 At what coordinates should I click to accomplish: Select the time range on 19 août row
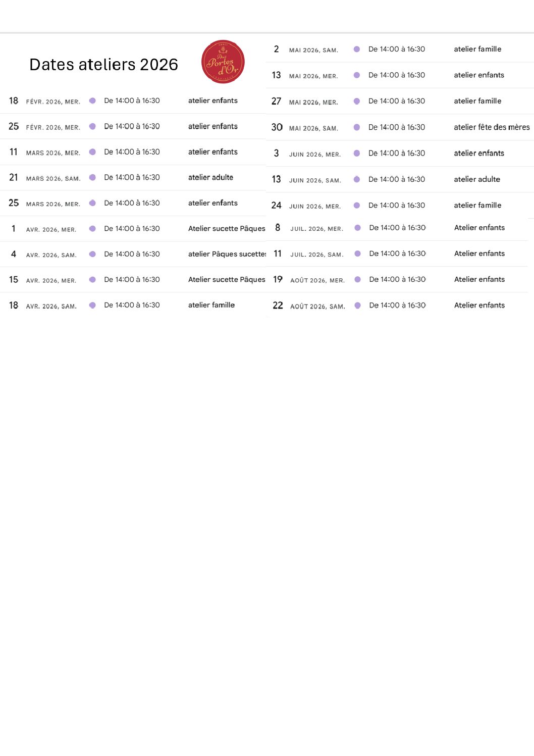coord(397,279)
